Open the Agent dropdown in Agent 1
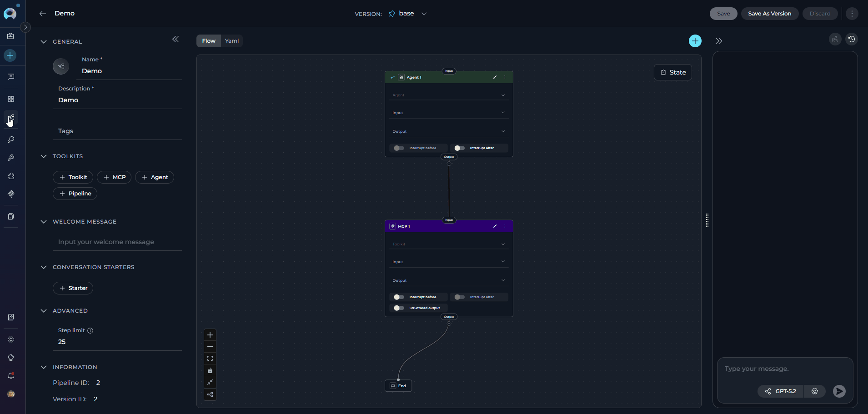Viewport: 868px width, 414px height. coord(448,95)
